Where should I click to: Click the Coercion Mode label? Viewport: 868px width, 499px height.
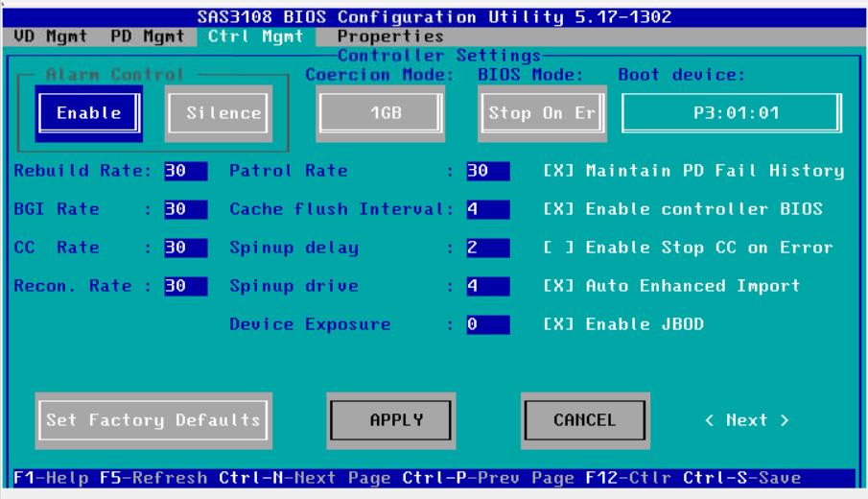[x=379, y=74]
